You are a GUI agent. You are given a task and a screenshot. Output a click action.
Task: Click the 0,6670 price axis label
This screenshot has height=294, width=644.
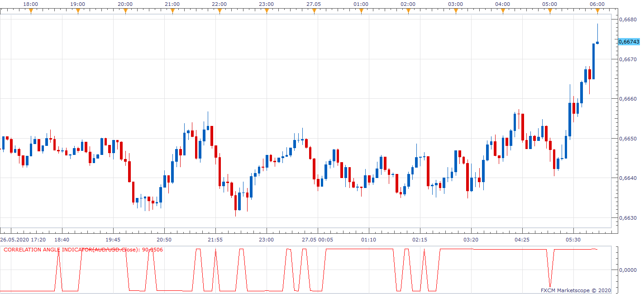(x=628, y=59)
